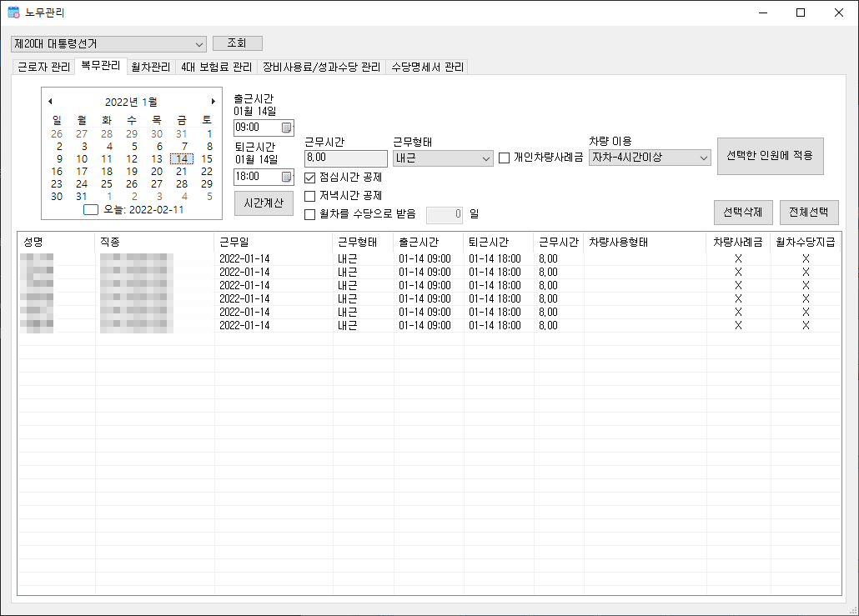
Task: Click the first row's 8.00 근무시간 cell
Action: [548, 259]
